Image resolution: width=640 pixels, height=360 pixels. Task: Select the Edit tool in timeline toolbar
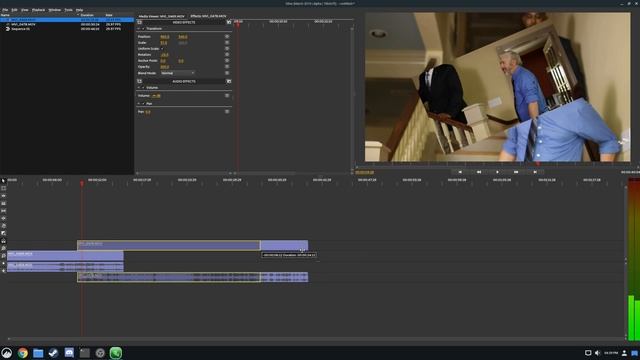tap(4, 188)
